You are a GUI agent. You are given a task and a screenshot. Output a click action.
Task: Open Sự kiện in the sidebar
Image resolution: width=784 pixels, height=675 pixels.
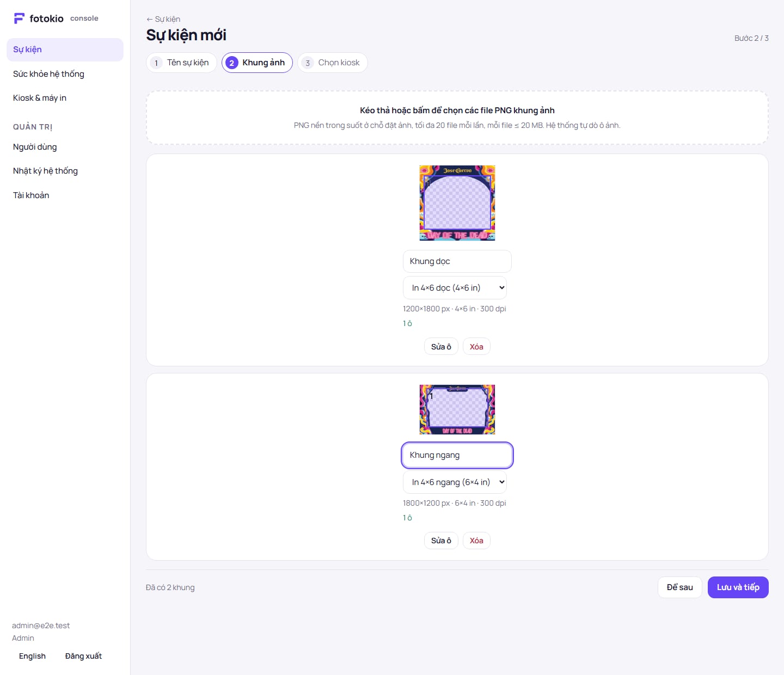click(65, 50)
